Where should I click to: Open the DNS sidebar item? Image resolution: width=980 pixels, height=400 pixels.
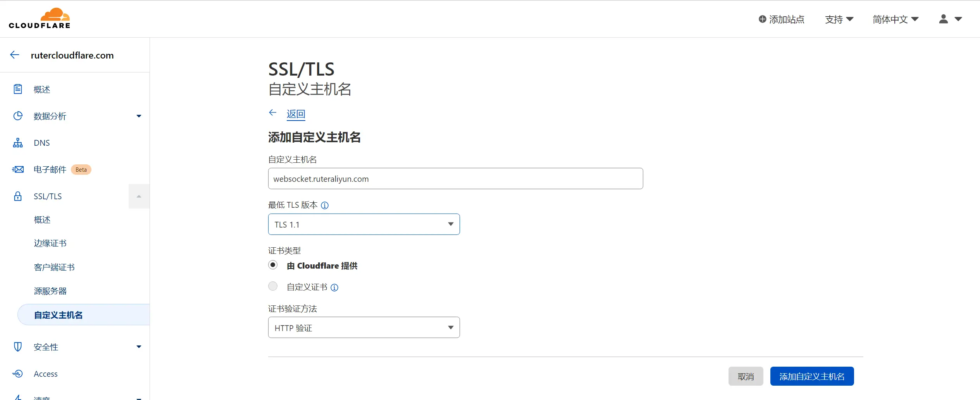(x=41, y=143)
